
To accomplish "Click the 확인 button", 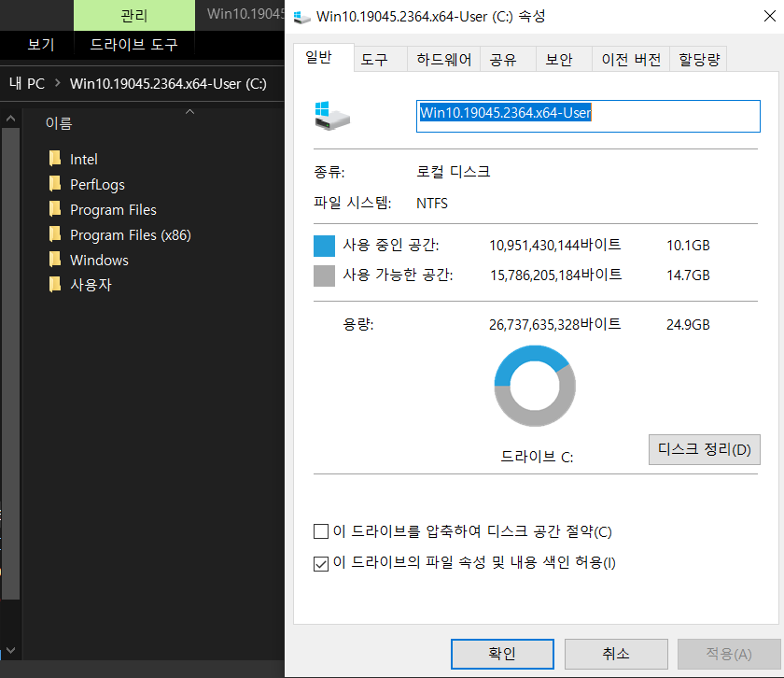I will pos(502,654).
